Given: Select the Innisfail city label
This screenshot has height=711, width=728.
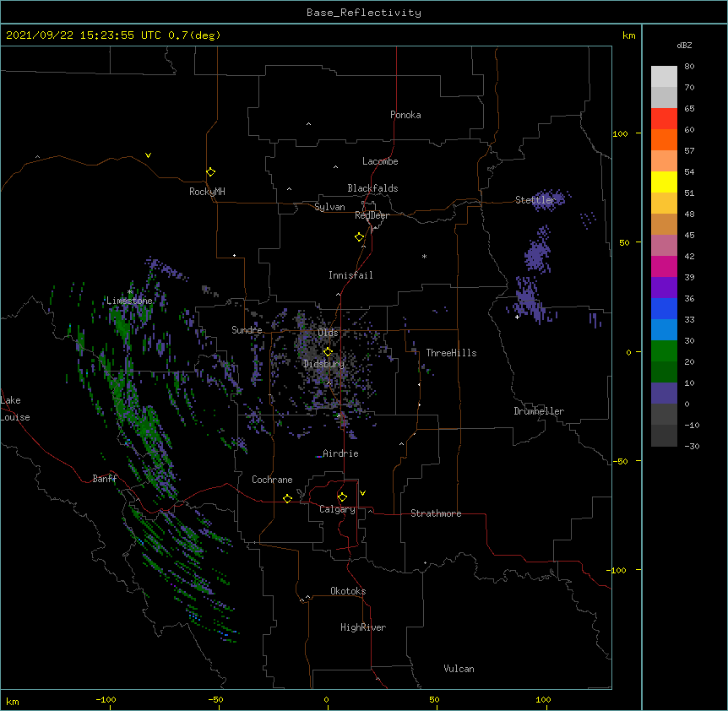Looking at the screenshot, I should (x=350, y=275).
